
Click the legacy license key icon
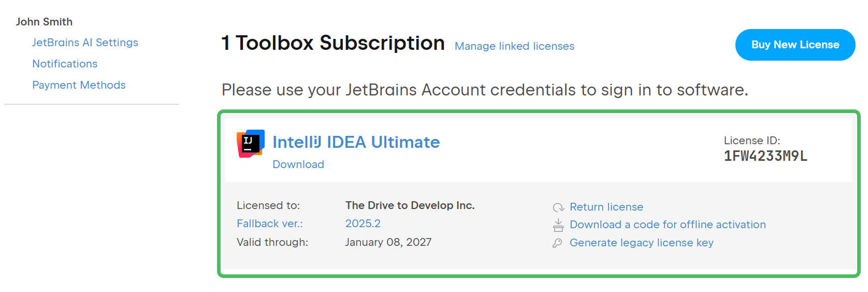click(557, 243)
